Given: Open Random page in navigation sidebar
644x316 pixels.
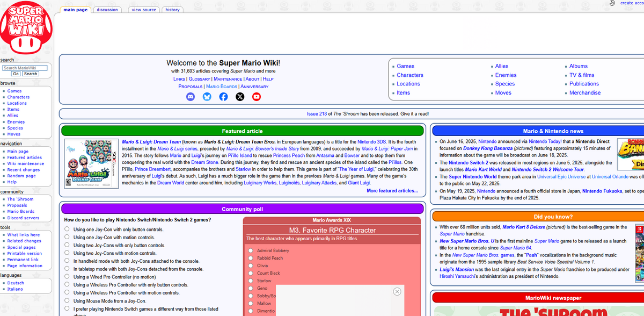Looking at the screenshot, I should click(x=21, y=176).
